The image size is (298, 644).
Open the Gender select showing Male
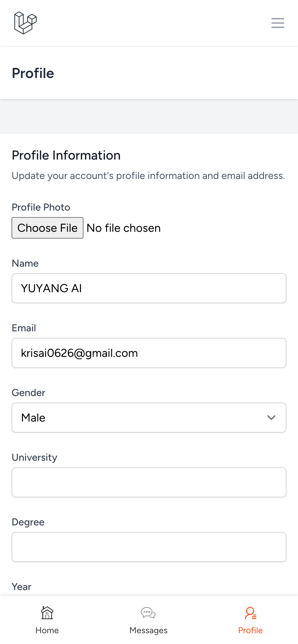pos(149,418)
